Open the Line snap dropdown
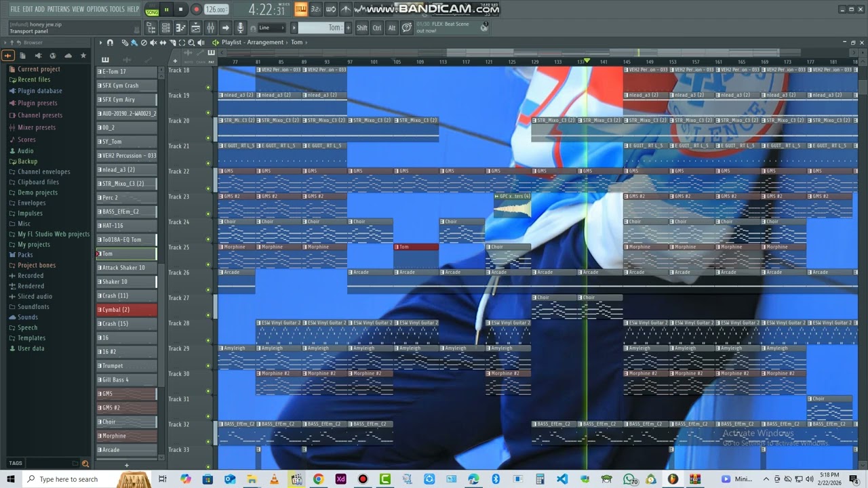This screenshot has width=868, height=488. 272,28
